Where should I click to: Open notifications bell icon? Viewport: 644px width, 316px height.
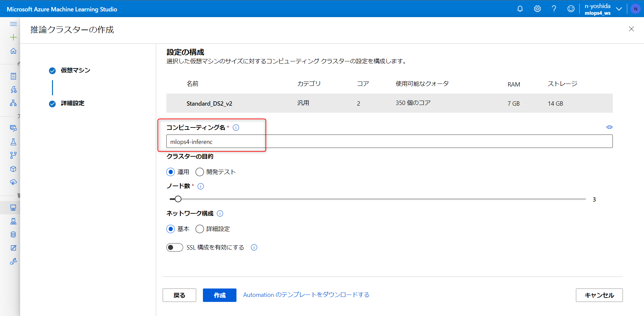click(x=520, y=9)
